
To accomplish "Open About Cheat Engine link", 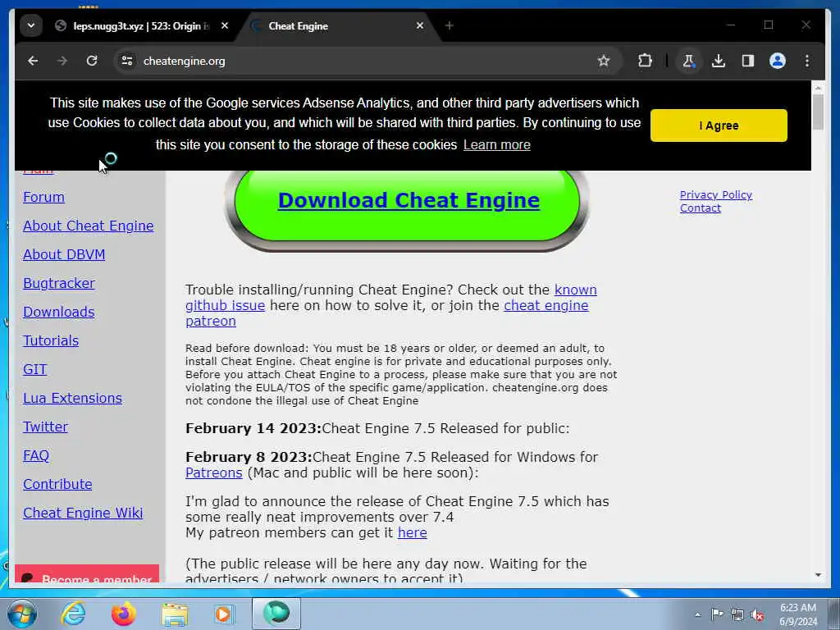I will (x=89, y=226).
